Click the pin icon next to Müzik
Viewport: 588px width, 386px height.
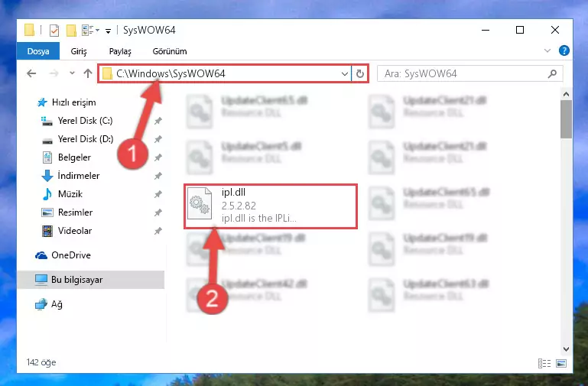tap(158, 194)
